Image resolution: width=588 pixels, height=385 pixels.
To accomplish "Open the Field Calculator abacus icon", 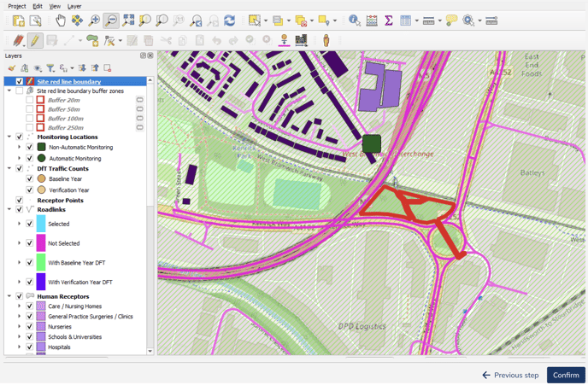I will (x=371, y=20).
